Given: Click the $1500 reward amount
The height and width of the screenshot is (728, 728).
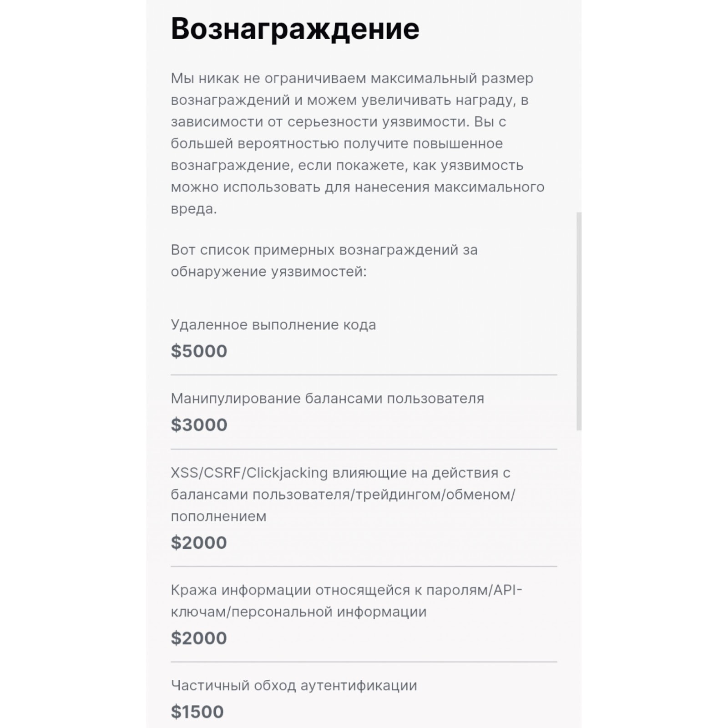Looking at the screenshot, I should point(197,712).
